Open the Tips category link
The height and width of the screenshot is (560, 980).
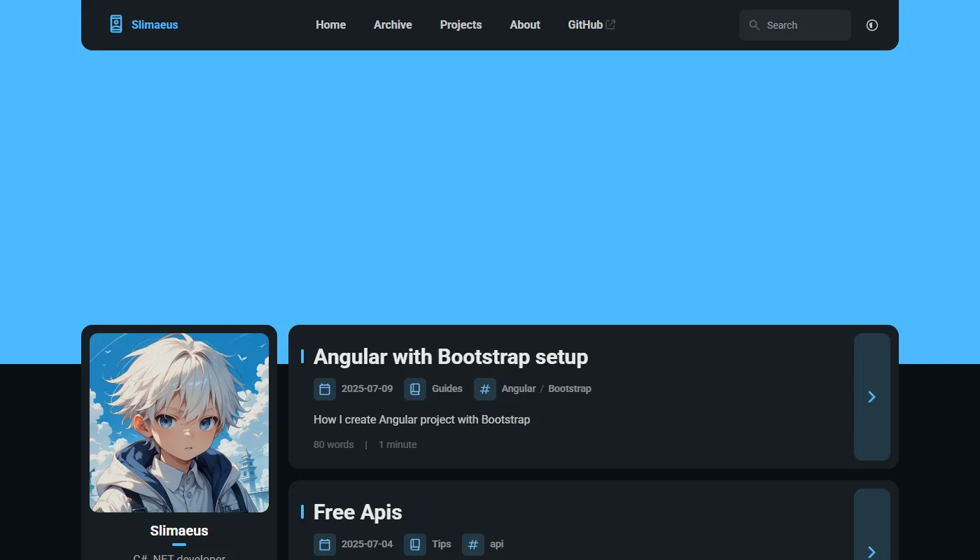coord(442,544)
